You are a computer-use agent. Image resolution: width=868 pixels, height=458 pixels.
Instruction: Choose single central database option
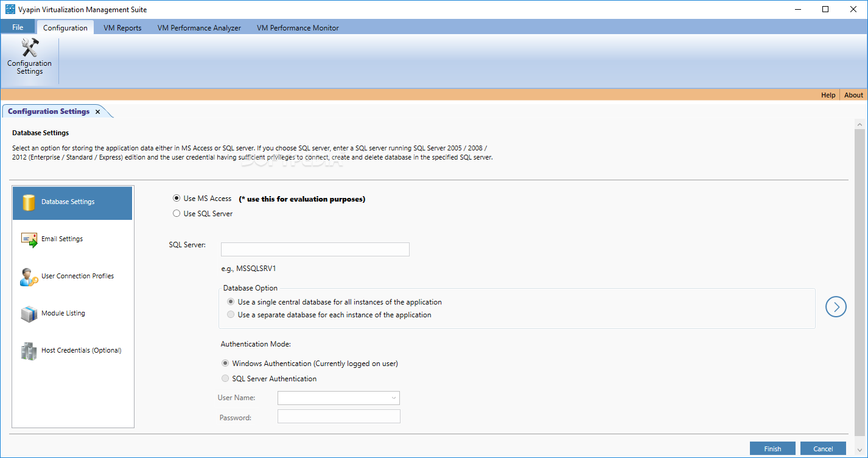(231, 302)
